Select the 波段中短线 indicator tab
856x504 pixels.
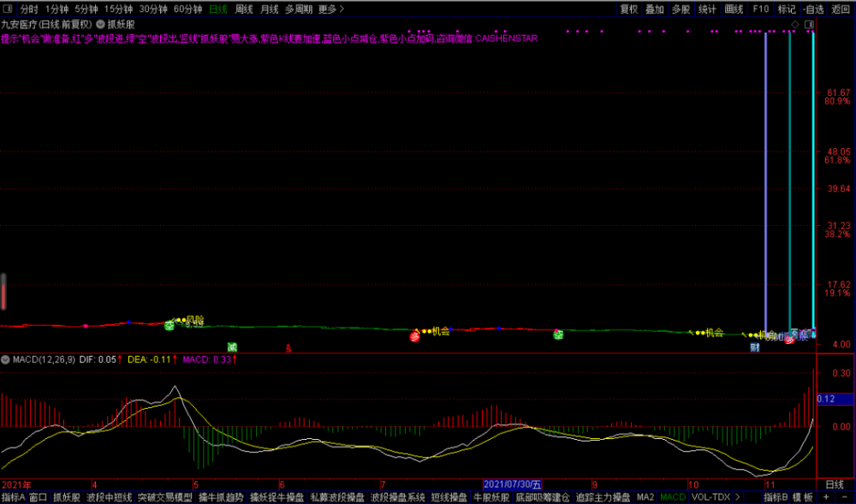click(x=110, y=497)
